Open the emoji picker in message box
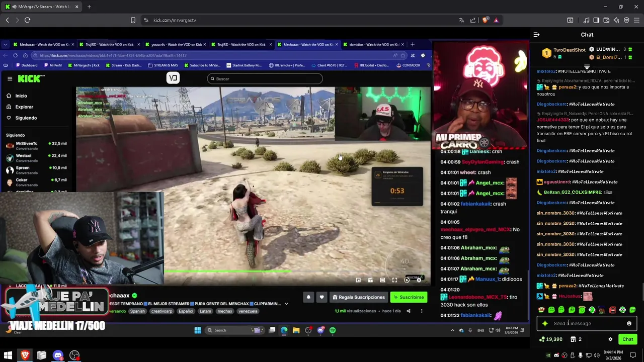This screenshot has height=362, width=644. [x=629, y=324]
